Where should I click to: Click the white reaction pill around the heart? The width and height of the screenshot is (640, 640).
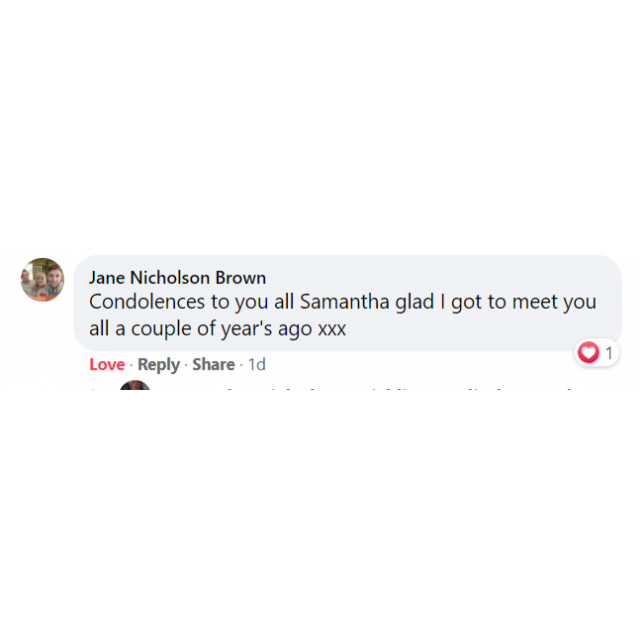(597, 353)
